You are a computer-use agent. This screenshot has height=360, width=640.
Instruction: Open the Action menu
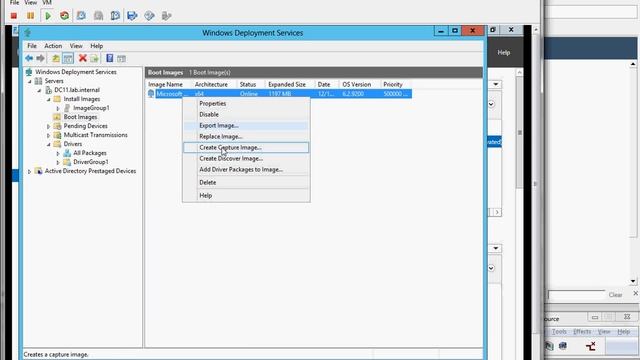(53, 46)
